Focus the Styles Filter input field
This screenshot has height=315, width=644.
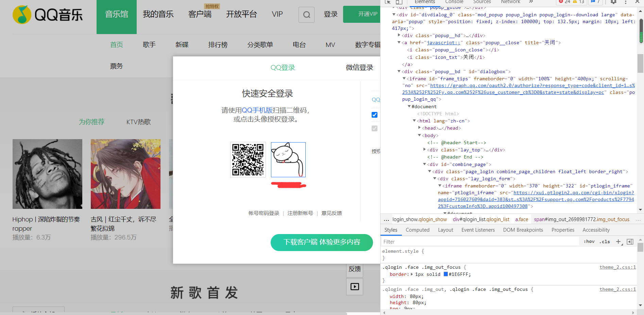point(480,242)
